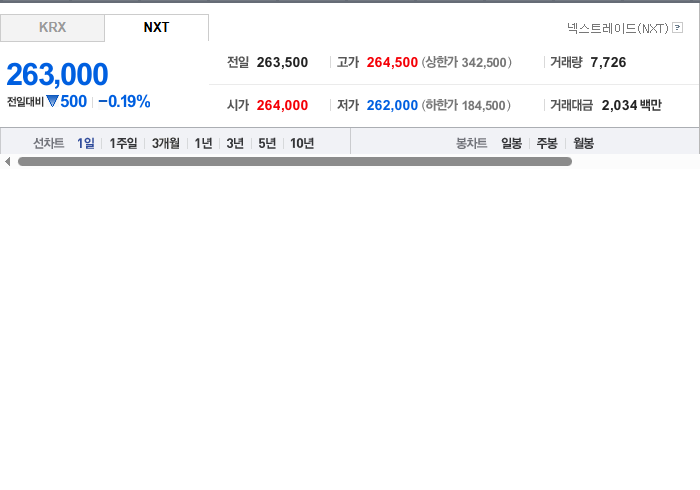Click the 거래량 value 7,726
The height and width of the screenshot is (490, 700).
click(x=608, y=62)
